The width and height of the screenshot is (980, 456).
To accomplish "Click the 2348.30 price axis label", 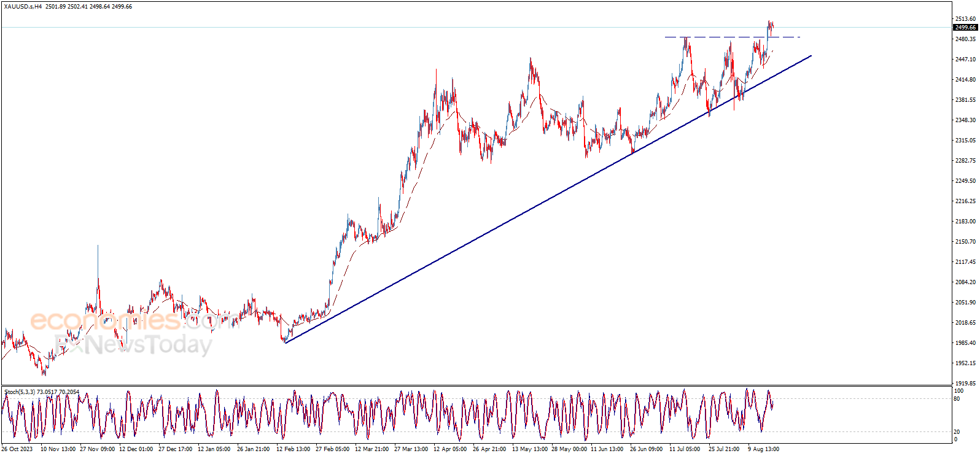I will [965, 120].
